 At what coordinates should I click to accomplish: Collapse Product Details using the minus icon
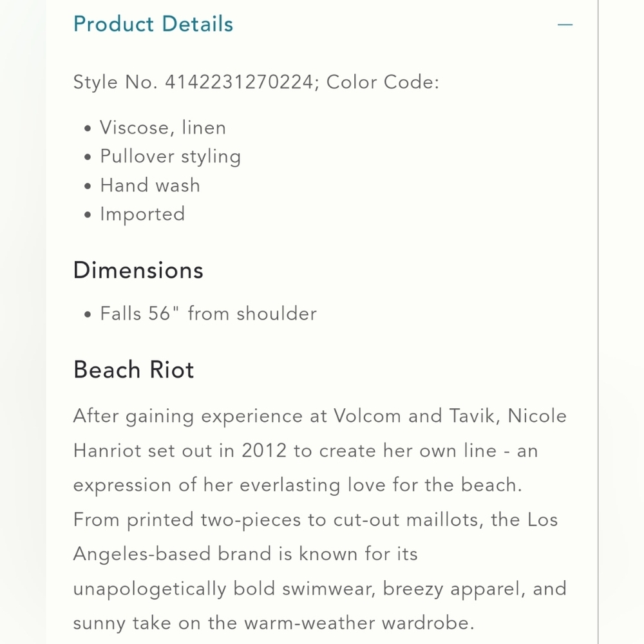tap(565, 24)
